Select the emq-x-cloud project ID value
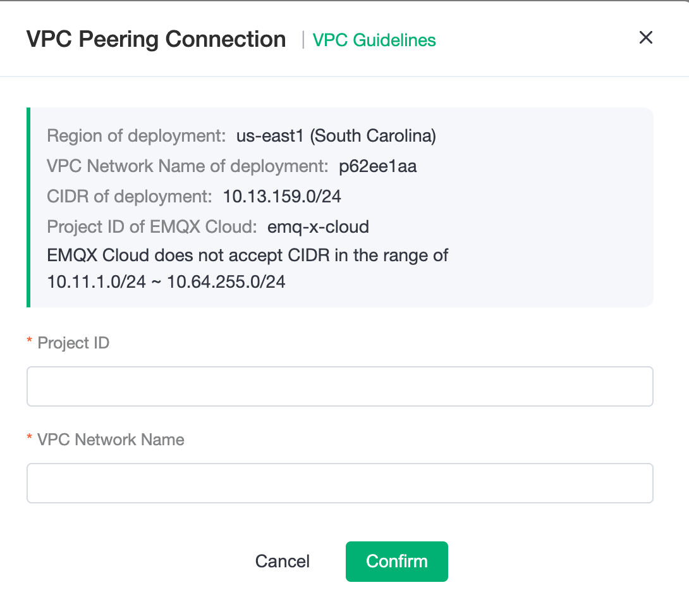The image size is (689, 616). coord(318,226)
